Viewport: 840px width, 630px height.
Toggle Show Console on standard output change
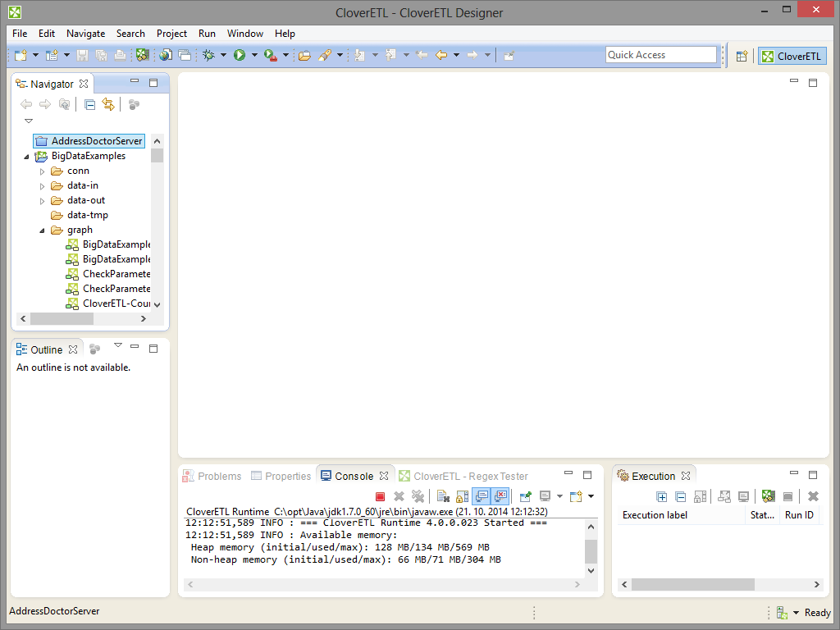[482, 496]
